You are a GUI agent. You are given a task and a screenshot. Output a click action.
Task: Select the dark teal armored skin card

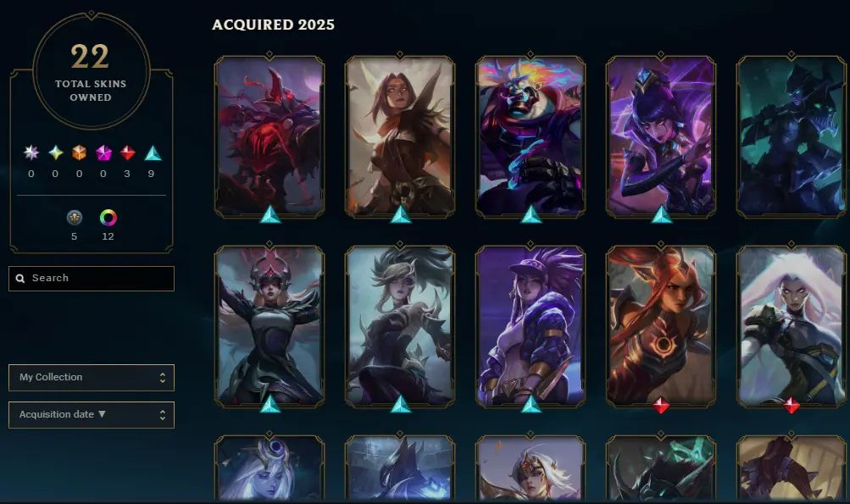tap(791, 136)
